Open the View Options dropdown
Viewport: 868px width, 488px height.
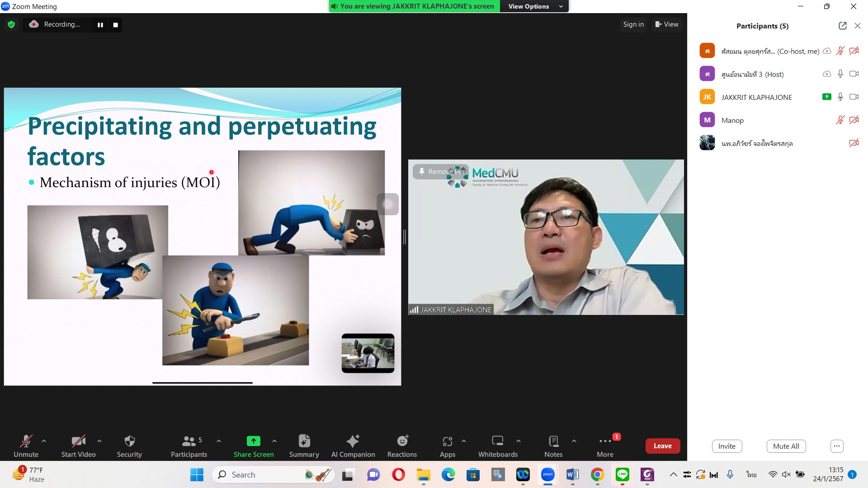[x=535, y=6]
